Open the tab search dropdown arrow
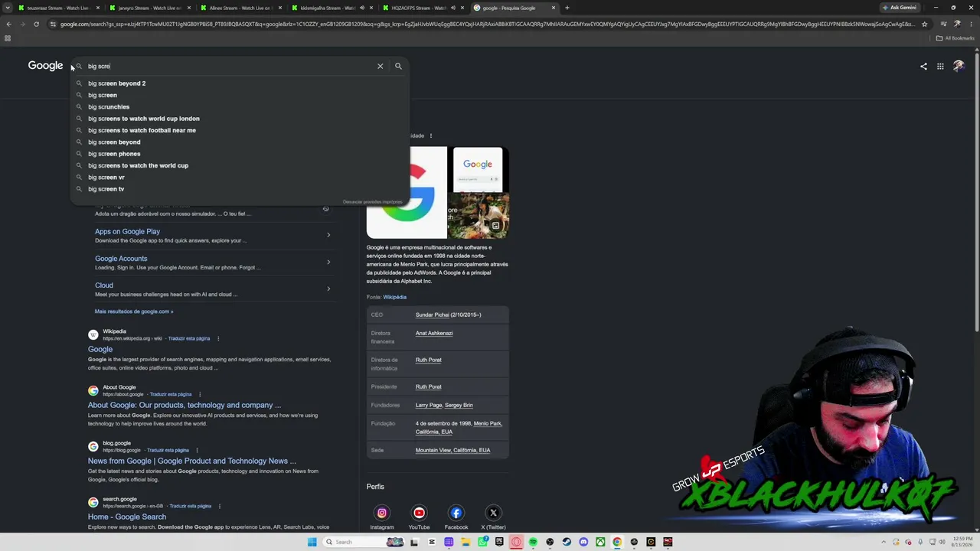 8,8
